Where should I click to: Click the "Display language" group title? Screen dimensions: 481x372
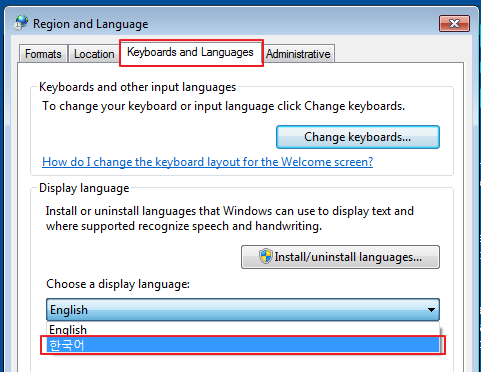tap(84, 188)
